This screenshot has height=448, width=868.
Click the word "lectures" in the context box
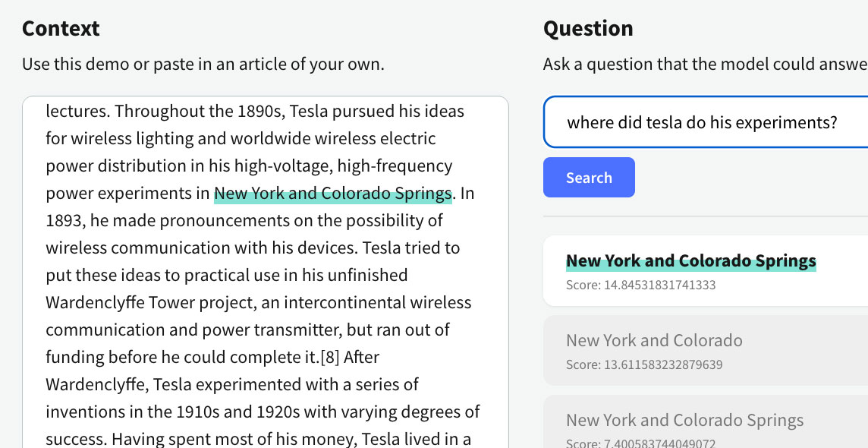[x=77, y=112]
